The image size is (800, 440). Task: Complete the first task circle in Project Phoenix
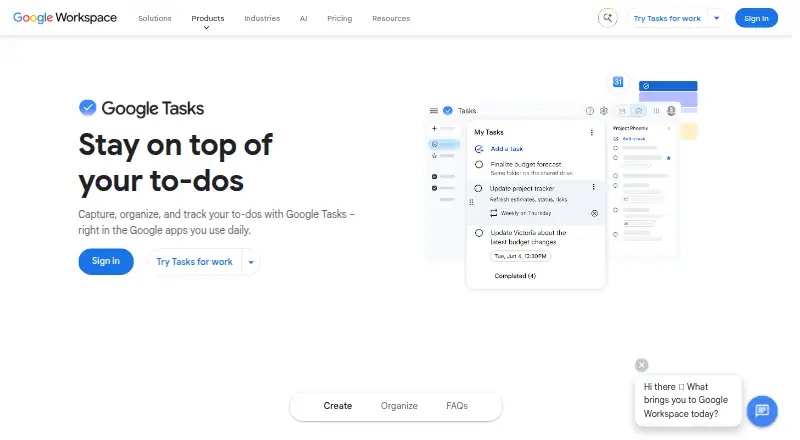coord(615,148)
